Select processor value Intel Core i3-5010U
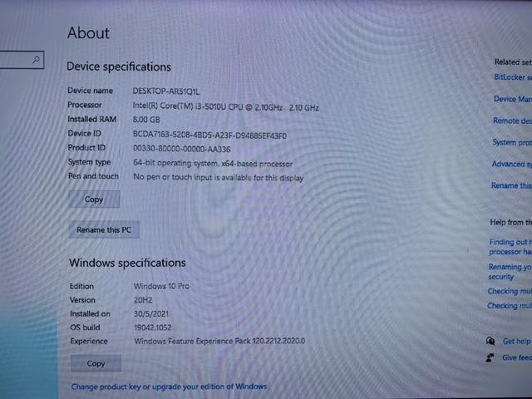Image resolution: width=532 pixels, height=399 pixels. 225,107
